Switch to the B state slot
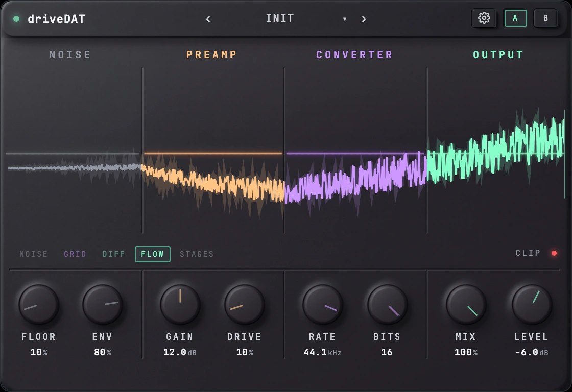 tap(545, 18)
